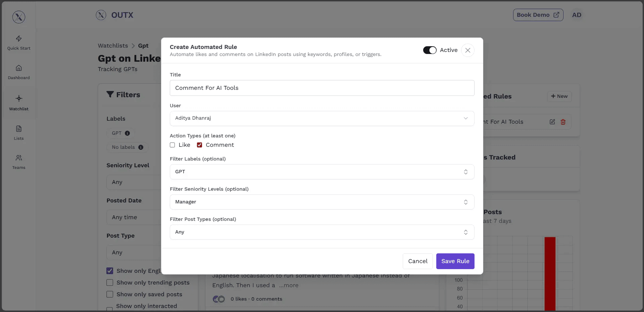Click inside the Title input field
This screenshot has width=644, height=312.
click(321, 88)
